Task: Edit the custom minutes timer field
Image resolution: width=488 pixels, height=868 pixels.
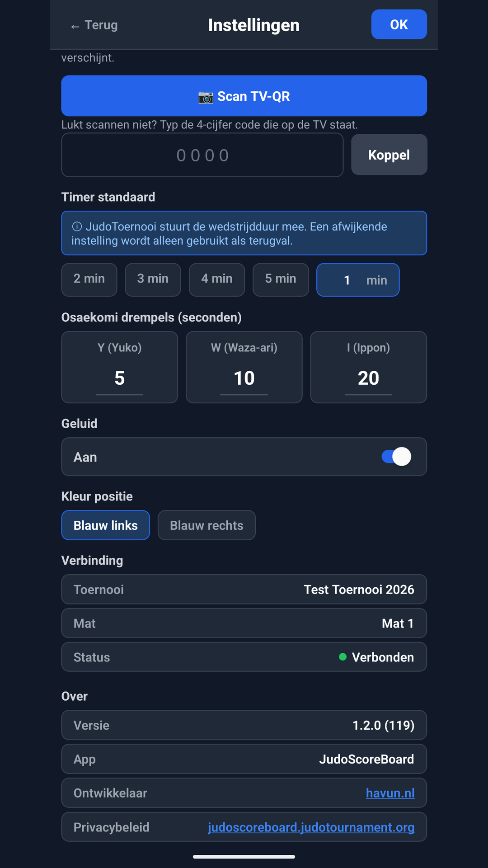Action: click(347, 280)
